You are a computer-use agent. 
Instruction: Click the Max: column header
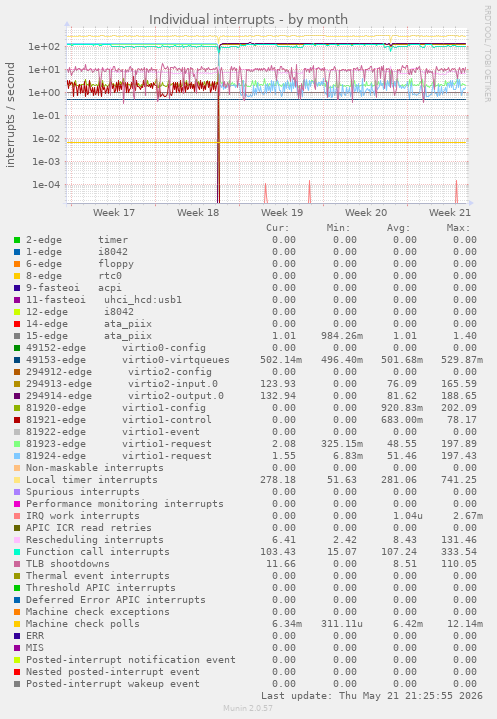[x=458, y=228]
